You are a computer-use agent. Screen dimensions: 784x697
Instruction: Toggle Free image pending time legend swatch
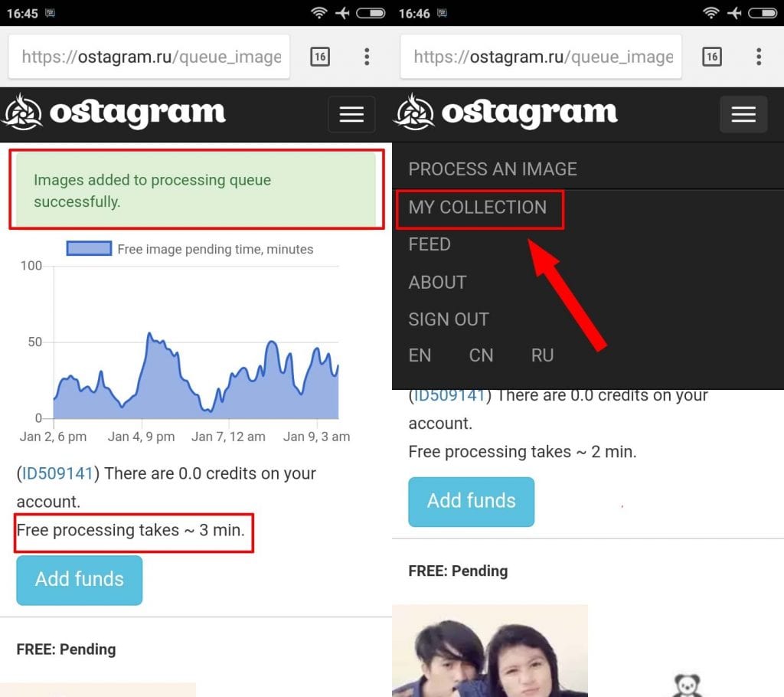tap(89, 248)
